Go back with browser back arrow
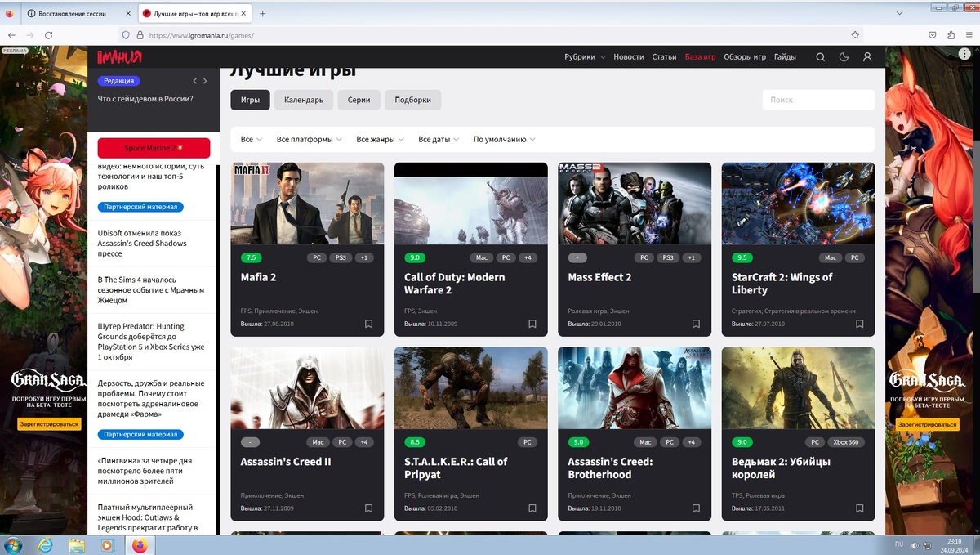The width and height of the screenshot is (980, 555). [11, 35]
